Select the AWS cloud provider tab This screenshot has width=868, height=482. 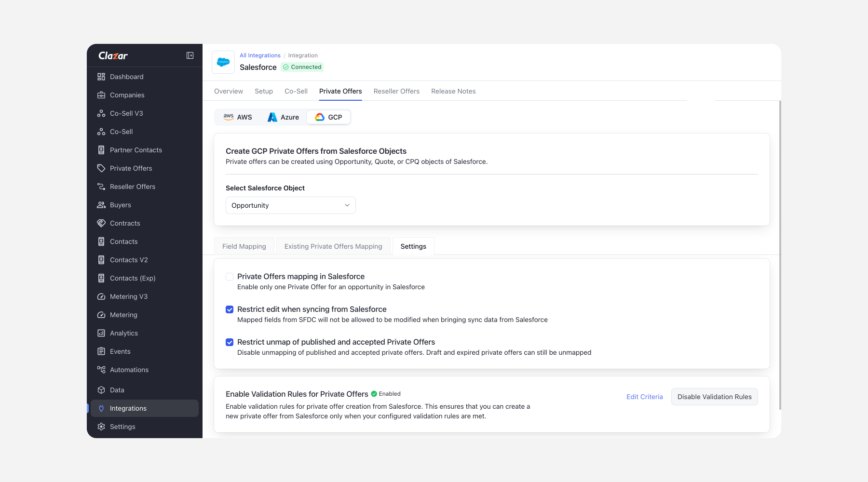click(x=238, y=117)
